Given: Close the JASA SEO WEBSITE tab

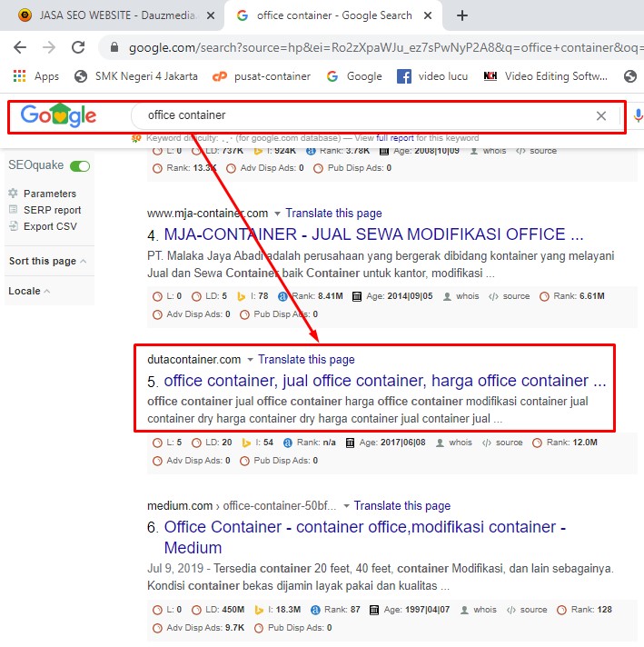Looking at the screenshot, I should [x=211, y=15].
